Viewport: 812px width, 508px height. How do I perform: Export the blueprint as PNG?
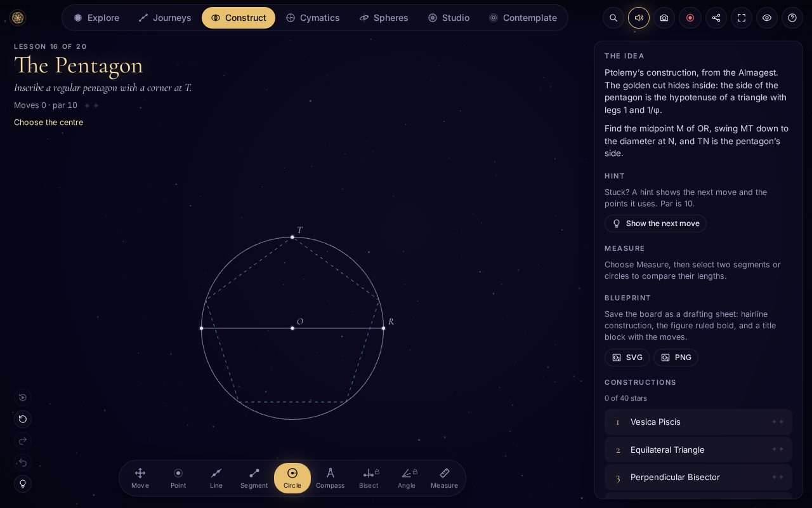[x=676, y=358]
